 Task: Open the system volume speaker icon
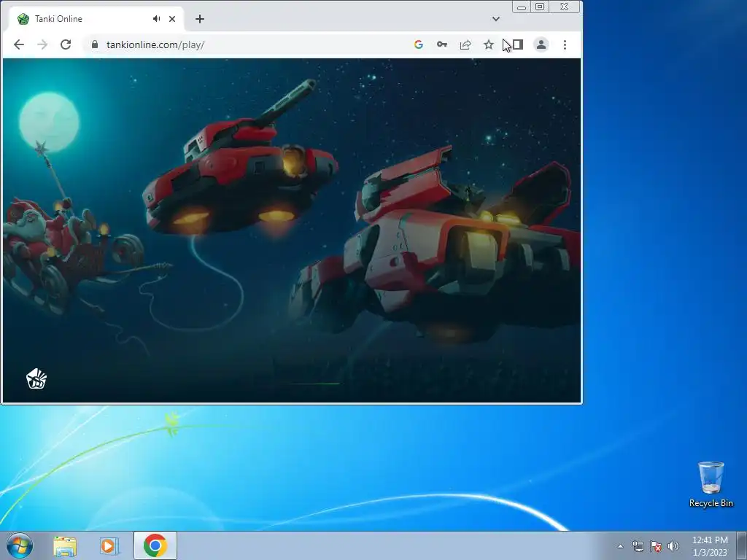pyautogui.click(x=673, y=546)
